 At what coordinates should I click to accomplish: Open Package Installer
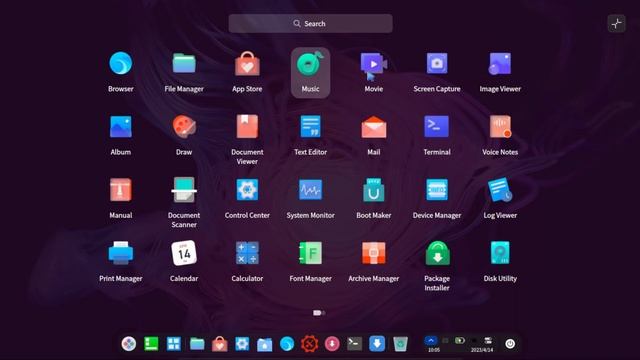437,253
